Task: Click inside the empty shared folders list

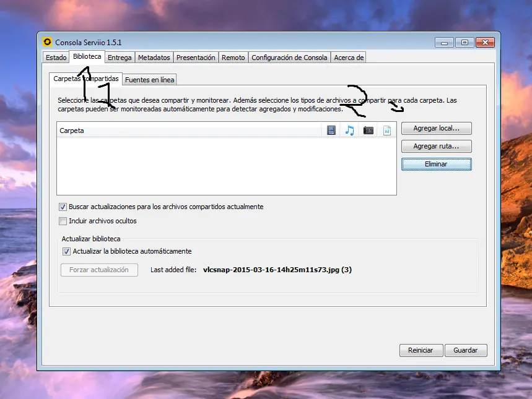Action: coord(226,166)
